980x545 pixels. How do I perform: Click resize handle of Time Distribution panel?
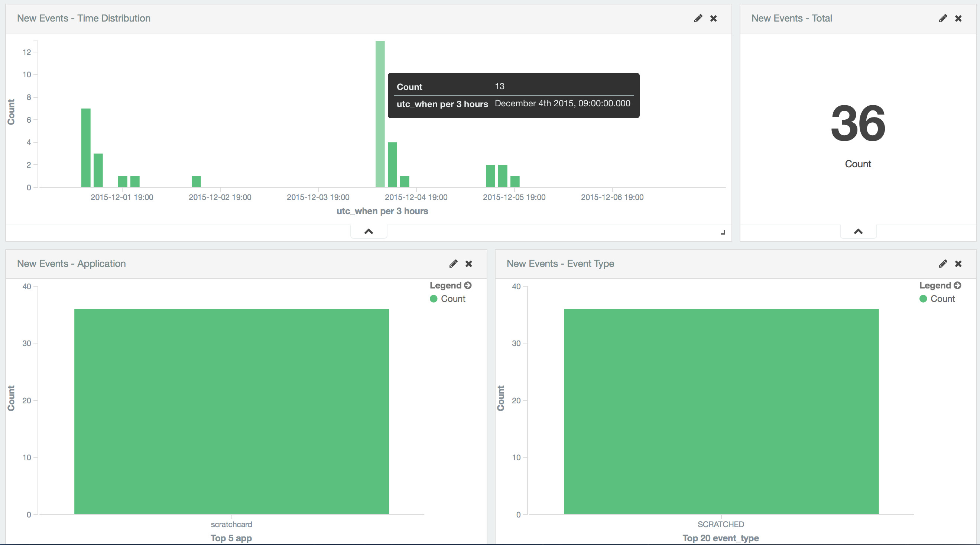click(x=723, y=233)
